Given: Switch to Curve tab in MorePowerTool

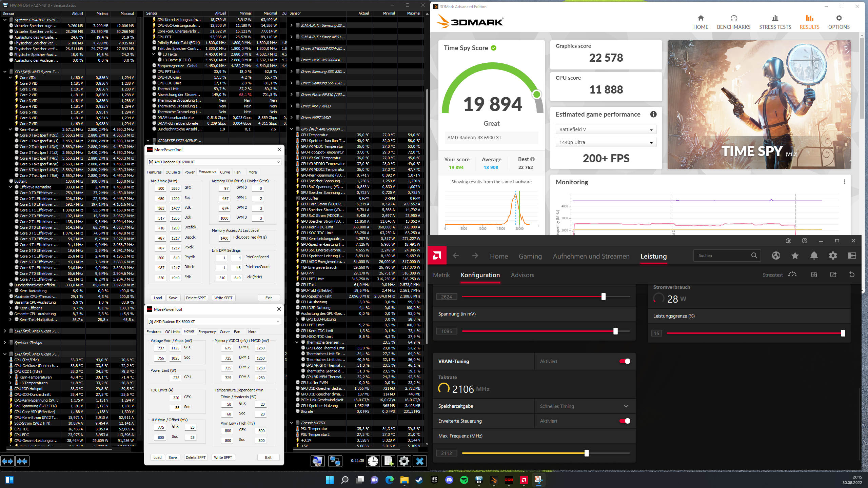Looking at the screenshot, I should click(225, 172).
